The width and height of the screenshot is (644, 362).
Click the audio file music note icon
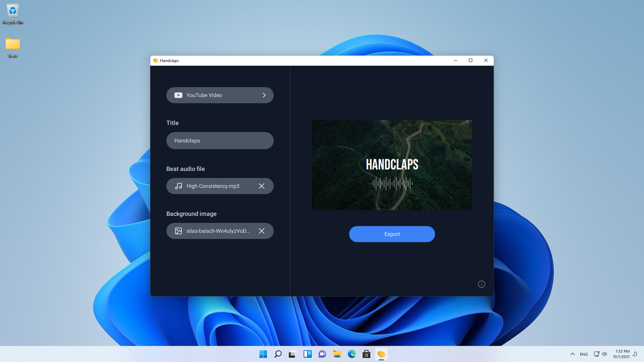178,186
